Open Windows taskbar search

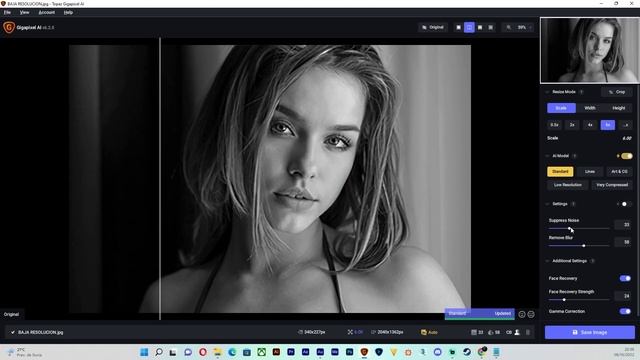point(159,352)
